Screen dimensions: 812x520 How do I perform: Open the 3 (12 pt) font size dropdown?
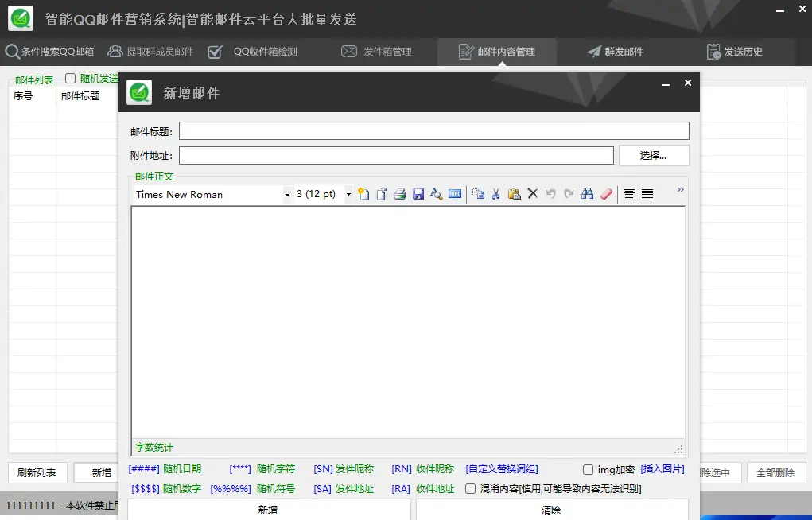[348, 194]
